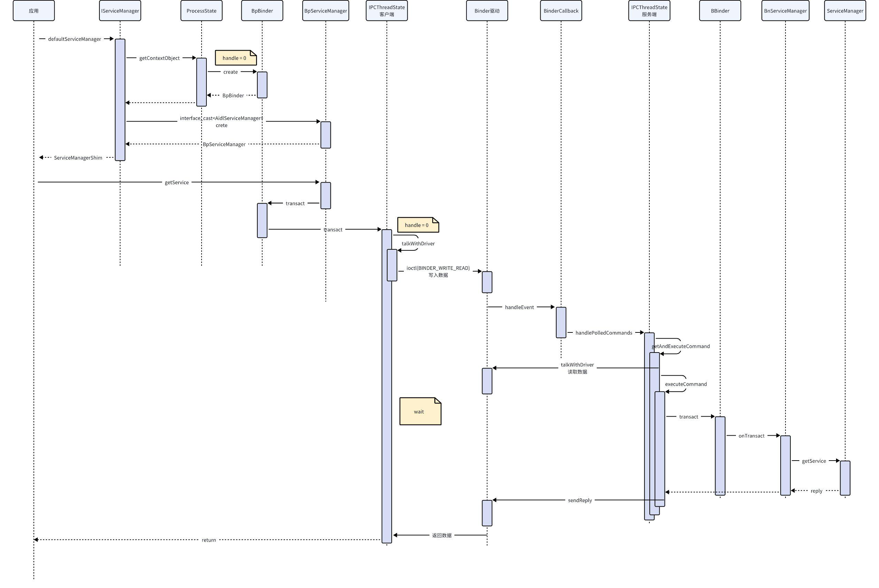Click the ProcessState participant box
The image size is (879, 588).
(201, 10)
